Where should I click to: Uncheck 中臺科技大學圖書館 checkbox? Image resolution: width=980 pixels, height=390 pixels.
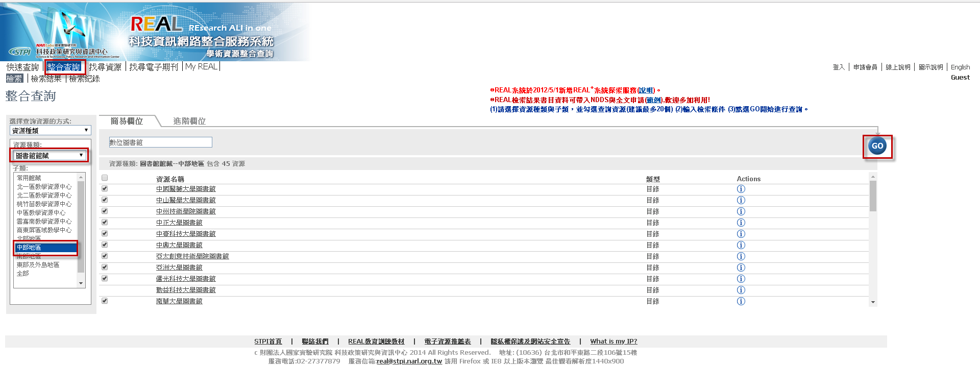[105, 233]
